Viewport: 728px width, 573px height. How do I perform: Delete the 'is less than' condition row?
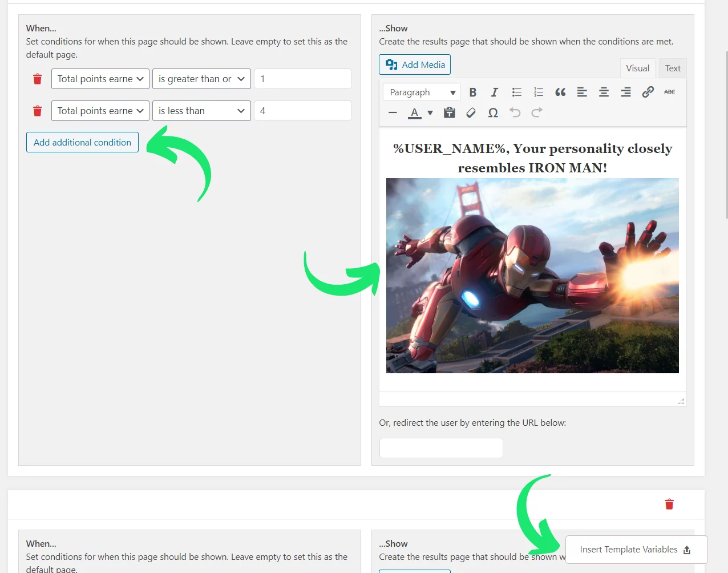(x=38, y=111)
